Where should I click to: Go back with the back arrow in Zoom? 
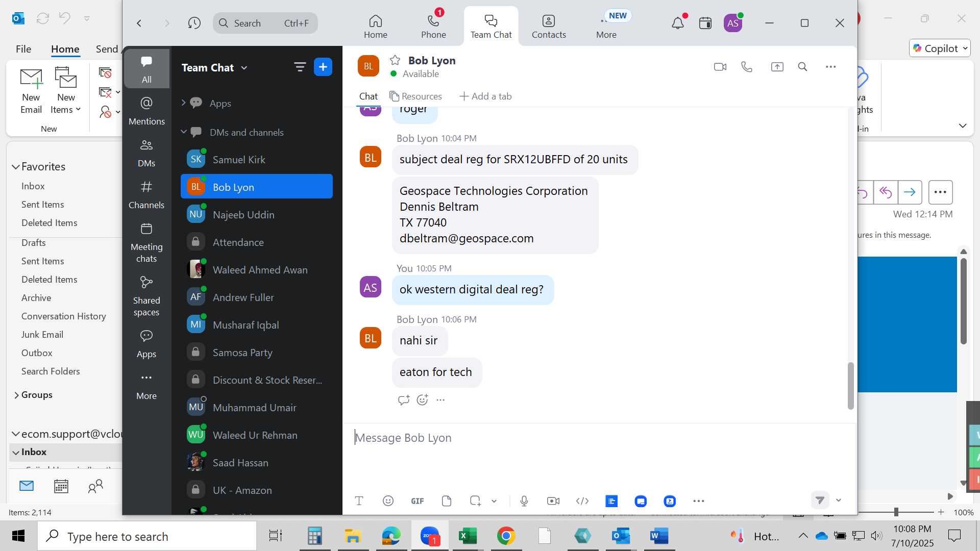[x=139, y=23]
